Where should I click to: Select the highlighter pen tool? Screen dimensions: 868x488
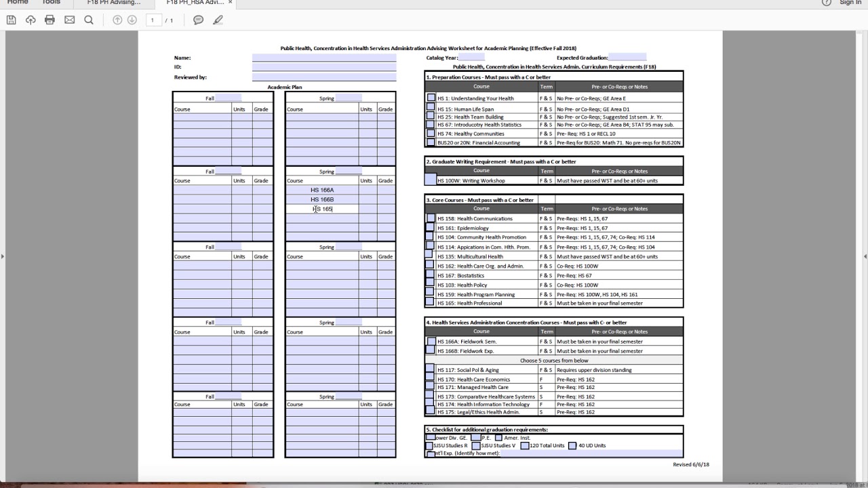click(218, 20)
